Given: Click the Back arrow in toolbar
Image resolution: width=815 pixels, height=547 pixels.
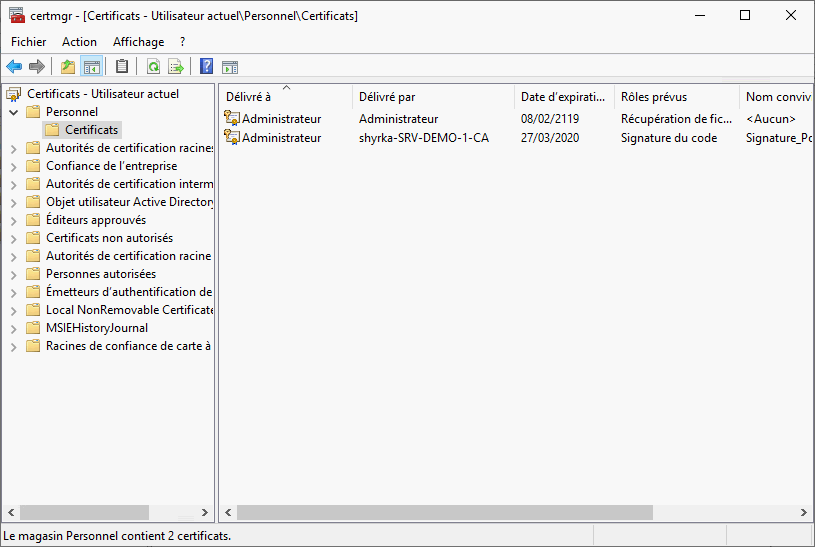Looking at the screenshot, I should point(14,67).
